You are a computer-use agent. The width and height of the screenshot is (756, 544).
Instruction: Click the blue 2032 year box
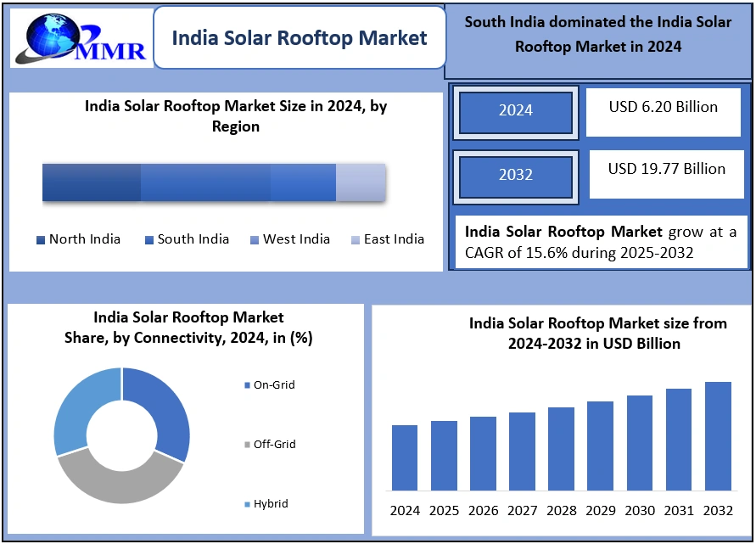tap(516, 175)
